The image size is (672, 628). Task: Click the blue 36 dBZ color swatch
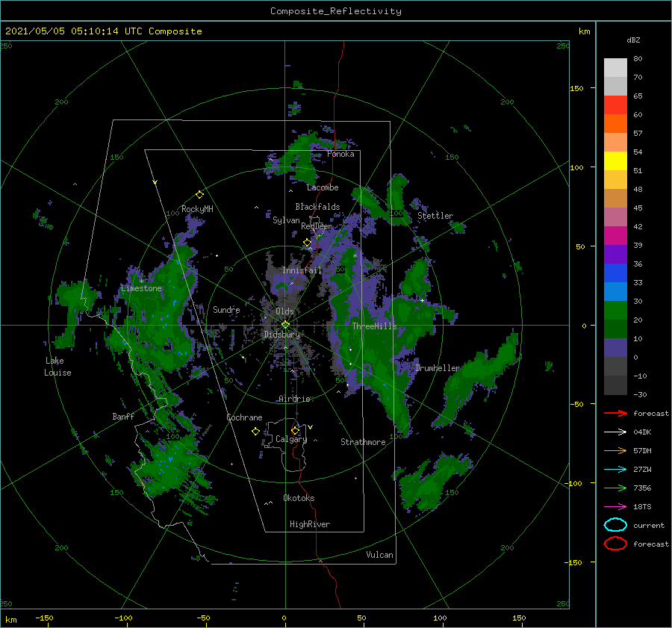click(615, 273)
